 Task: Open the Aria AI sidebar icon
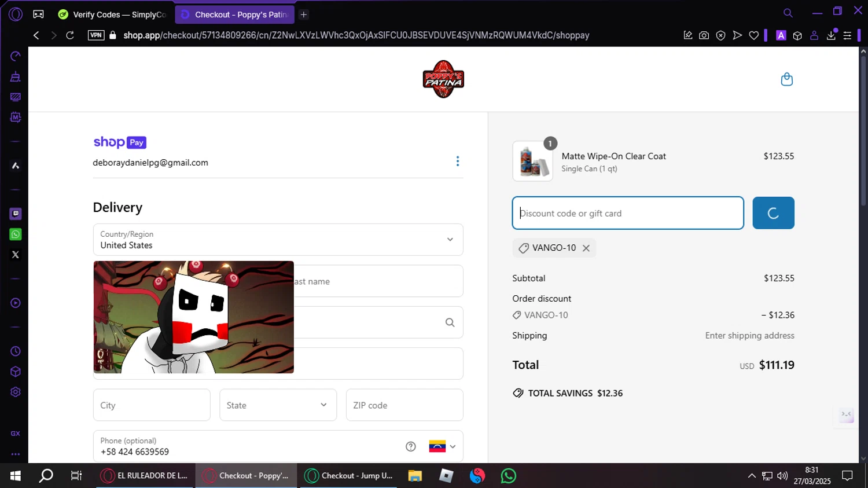coord(16,166)
